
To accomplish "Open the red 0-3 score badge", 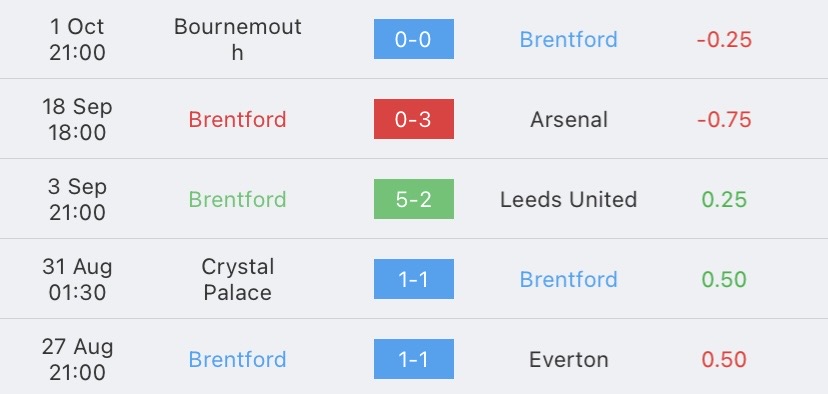I will [413, 119].
